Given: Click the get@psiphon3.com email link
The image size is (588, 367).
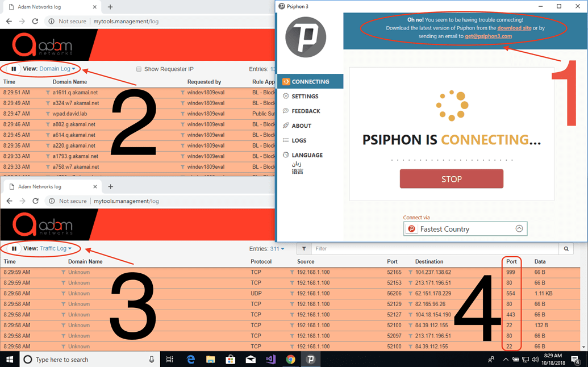Looking at the screenshot, I should coord(488,36).
